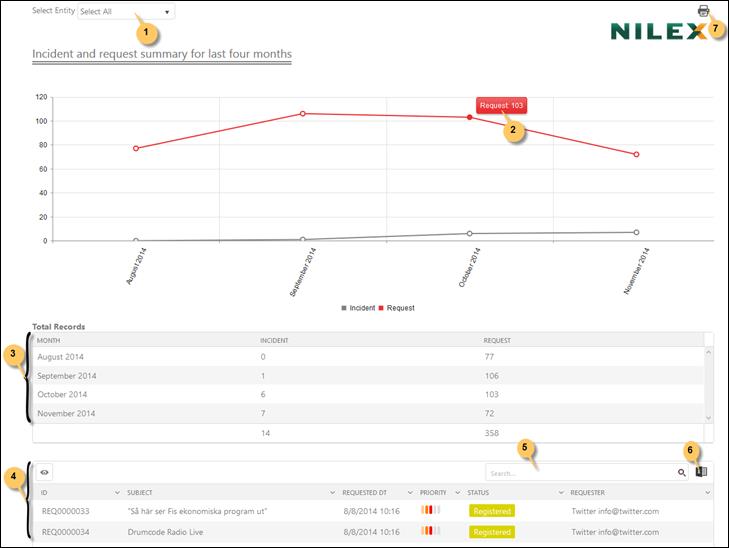Image resolution: width=729 pixels, height=548 pixels.
Task: Open the column chooser icon beside search
Action: (x=701, y=472)
